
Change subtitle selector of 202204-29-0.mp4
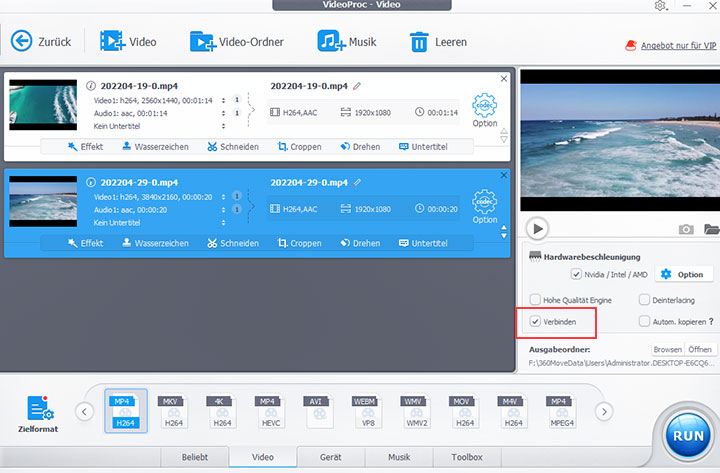224,222
